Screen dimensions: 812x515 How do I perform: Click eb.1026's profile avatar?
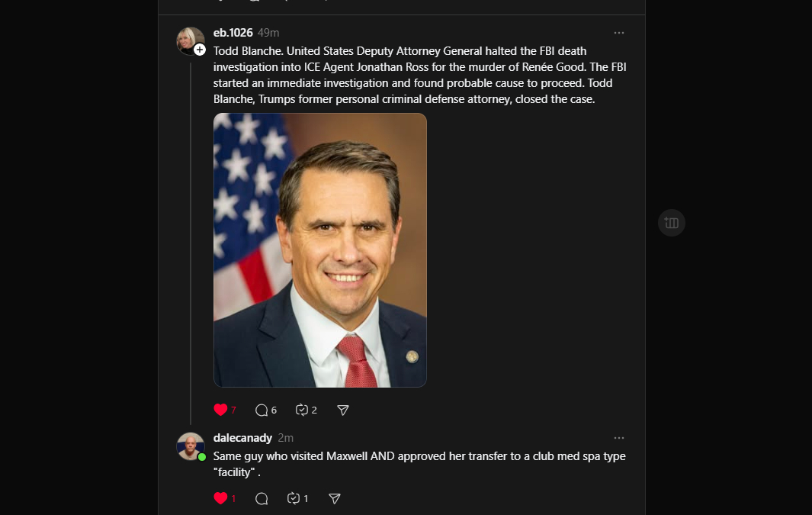(x=189, y=40)
